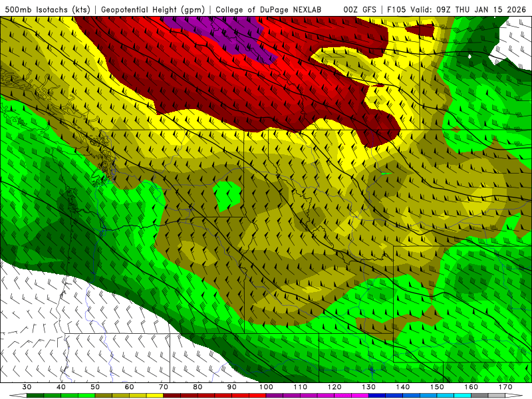Click the 140 knot scale label
Viewport: 532px width, 399px height.
pyautogui.click(x=403, y=387)
